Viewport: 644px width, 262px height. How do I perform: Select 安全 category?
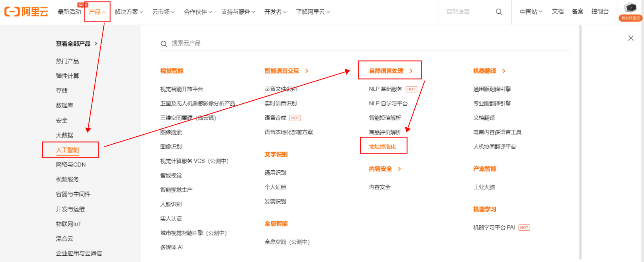pos(62,120)
